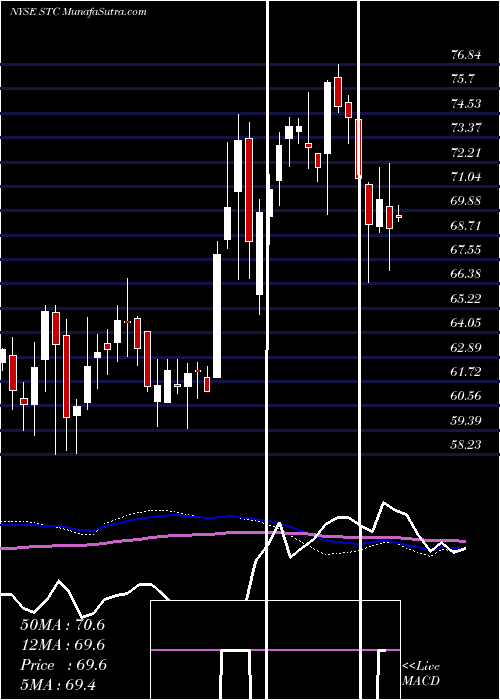Click the 71.04 price axis label
500x700 pixels.
(x=466, y=176)
